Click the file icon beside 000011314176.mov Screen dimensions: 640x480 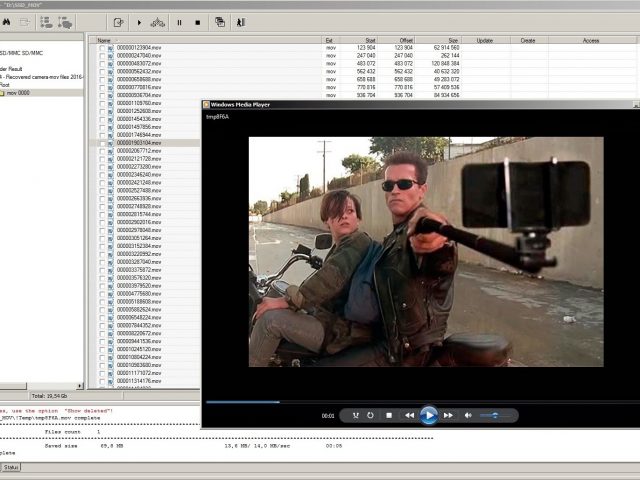pos(111,381)
